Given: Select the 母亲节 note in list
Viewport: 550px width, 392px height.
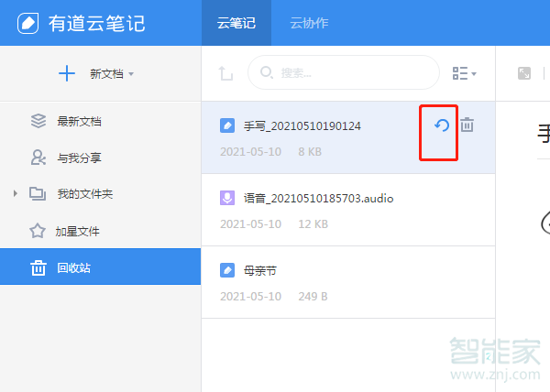Looking at the screenshot, I should pyautogui.click(x=348, y=282).
